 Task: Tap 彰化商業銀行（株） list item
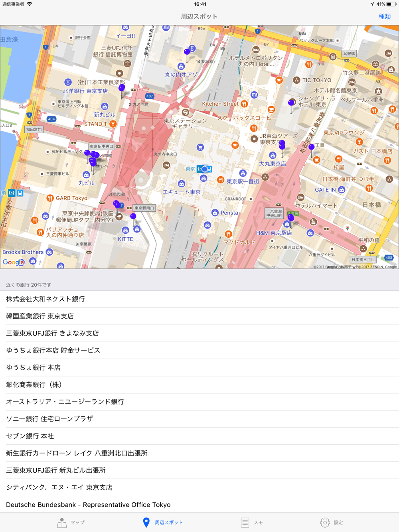pos(199,385)
